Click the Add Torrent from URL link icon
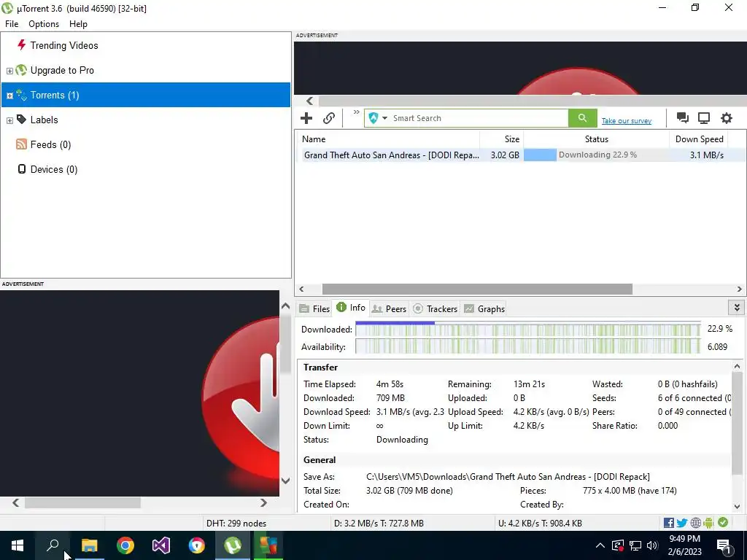The height and width of the screenshot is (560, 747). [x=329, y=118]
